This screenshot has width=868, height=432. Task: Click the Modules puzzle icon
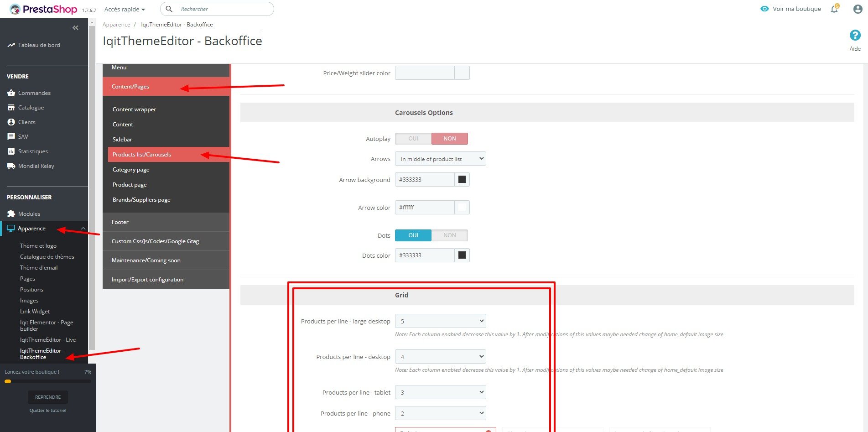tap(11, 214)
